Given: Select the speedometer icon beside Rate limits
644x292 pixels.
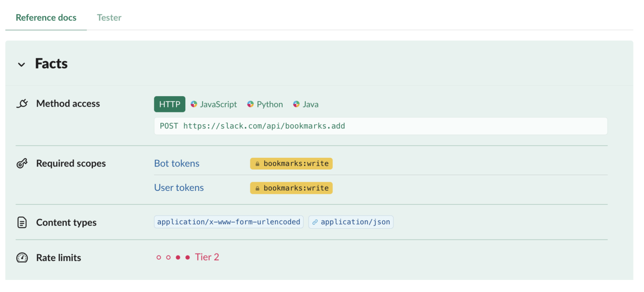Looking at the screenshot, I should click(x=21, y=258).
